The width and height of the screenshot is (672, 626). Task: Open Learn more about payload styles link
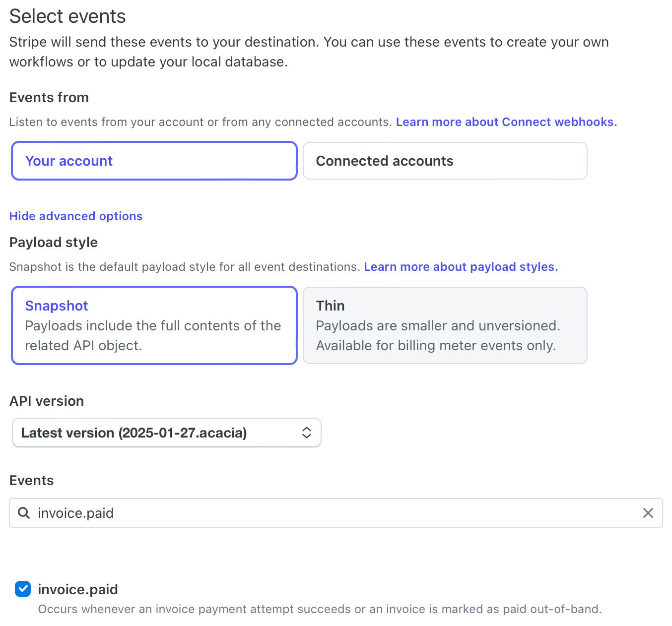(x=461, y=267)
